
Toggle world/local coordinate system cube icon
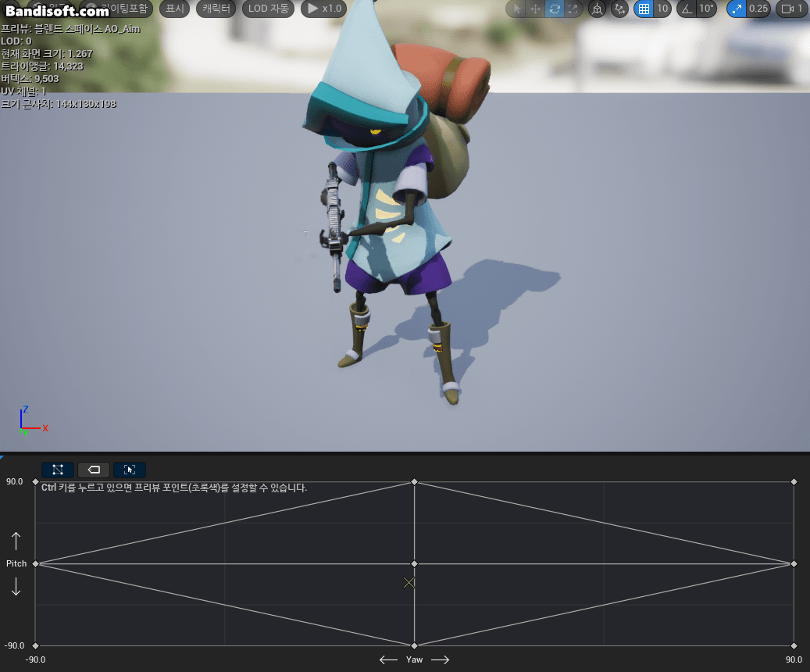click(598, 9)
